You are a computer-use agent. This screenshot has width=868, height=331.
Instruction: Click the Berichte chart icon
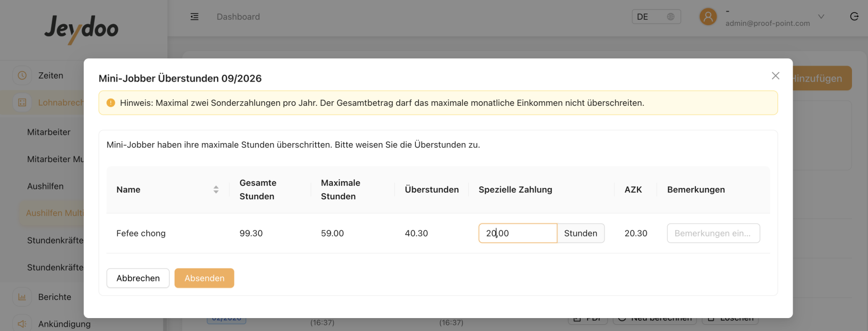pos(22,297)
